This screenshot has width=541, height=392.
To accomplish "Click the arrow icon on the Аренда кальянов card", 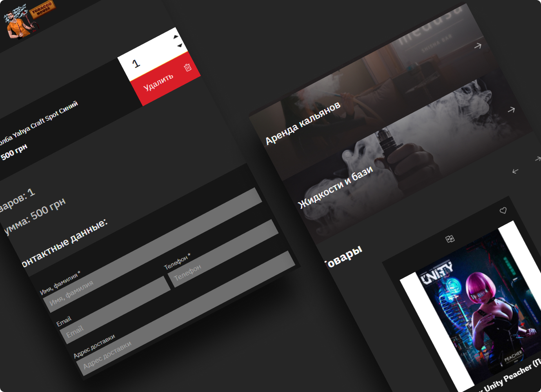I will 477,46.
